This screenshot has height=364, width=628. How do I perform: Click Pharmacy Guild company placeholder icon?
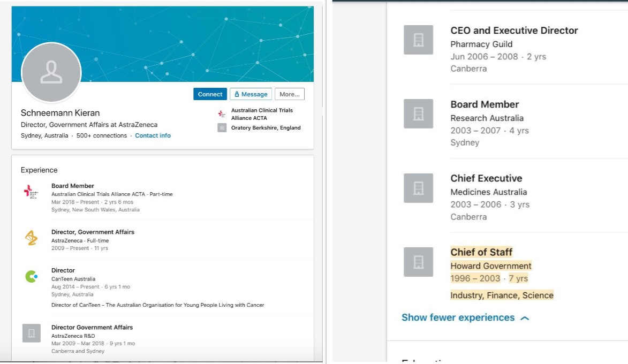coord(418,40)
